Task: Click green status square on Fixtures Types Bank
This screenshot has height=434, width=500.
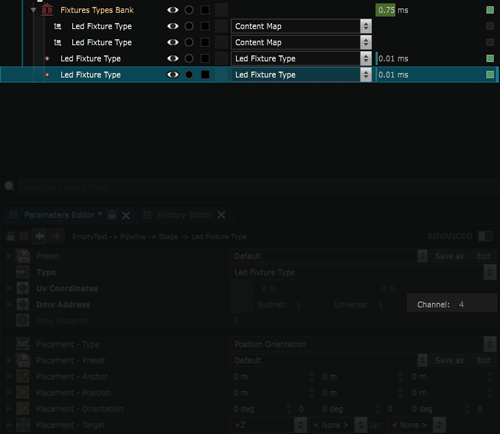Action: [x=490, y=10]
